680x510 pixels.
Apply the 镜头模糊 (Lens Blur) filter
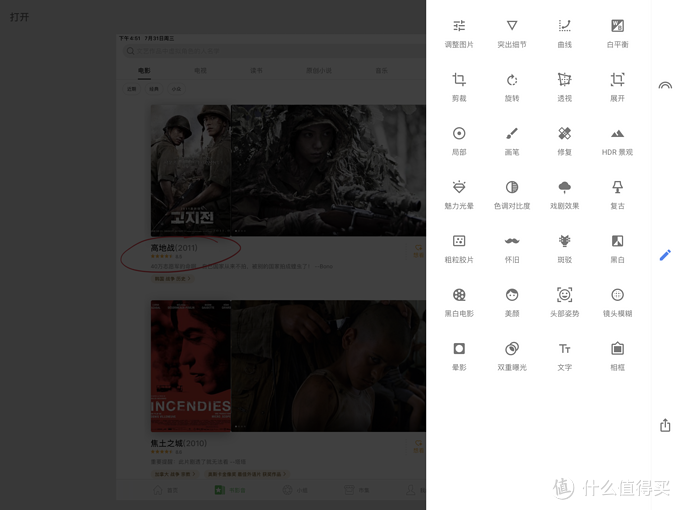point(617,302)
